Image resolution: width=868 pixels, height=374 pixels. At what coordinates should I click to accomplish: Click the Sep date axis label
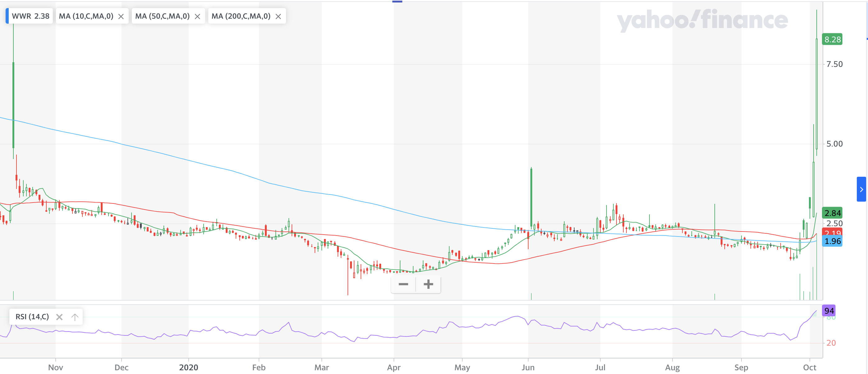point(741,367)
